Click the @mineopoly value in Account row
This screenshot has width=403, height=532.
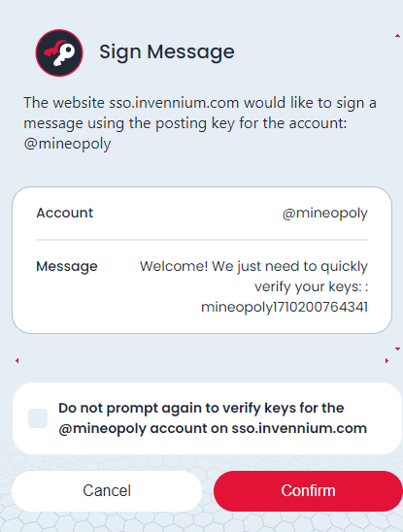[x=325, y=214]
